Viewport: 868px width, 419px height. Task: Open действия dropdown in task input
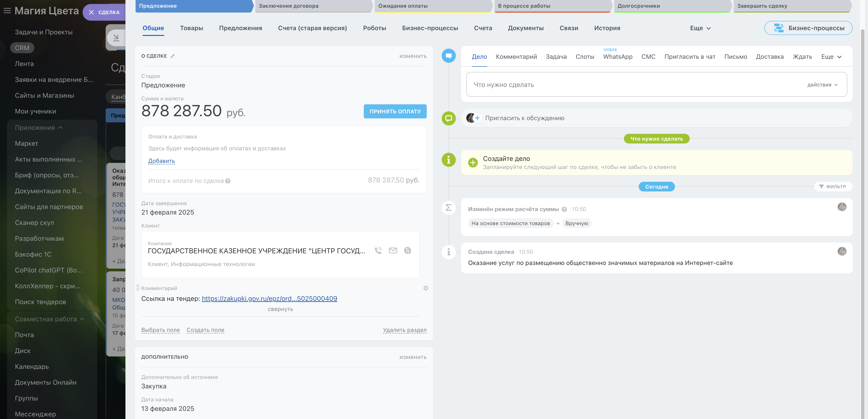pos(822,85)
